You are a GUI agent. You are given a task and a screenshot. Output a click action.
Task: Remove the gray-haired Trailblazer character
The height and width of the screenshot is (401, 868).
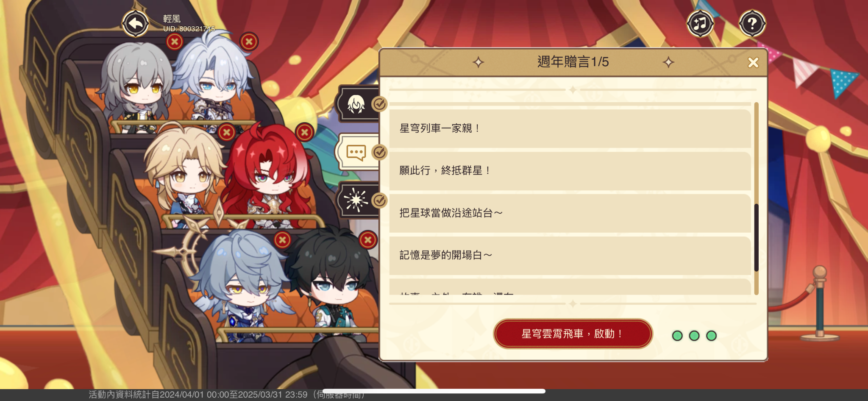(x=175, y=42)
